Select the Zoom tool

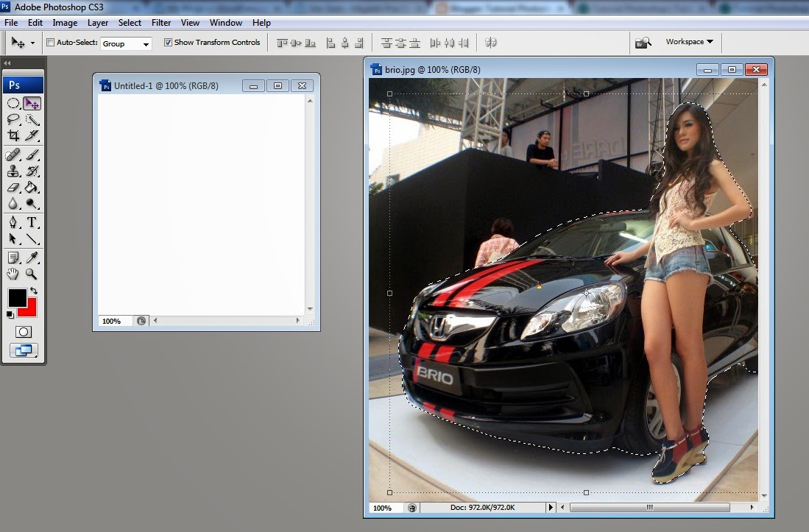[x=32, y=274]
